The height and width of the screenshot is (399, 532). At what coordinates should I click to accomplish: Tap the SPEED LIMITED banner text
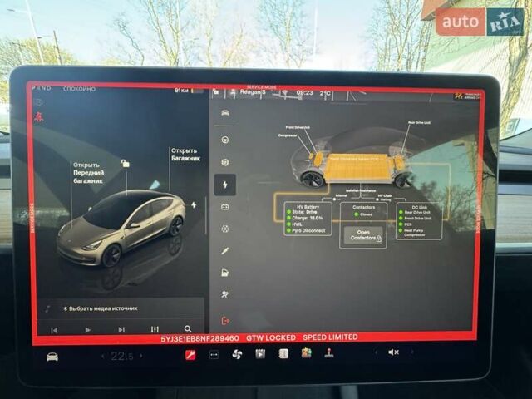pos(330,337)
